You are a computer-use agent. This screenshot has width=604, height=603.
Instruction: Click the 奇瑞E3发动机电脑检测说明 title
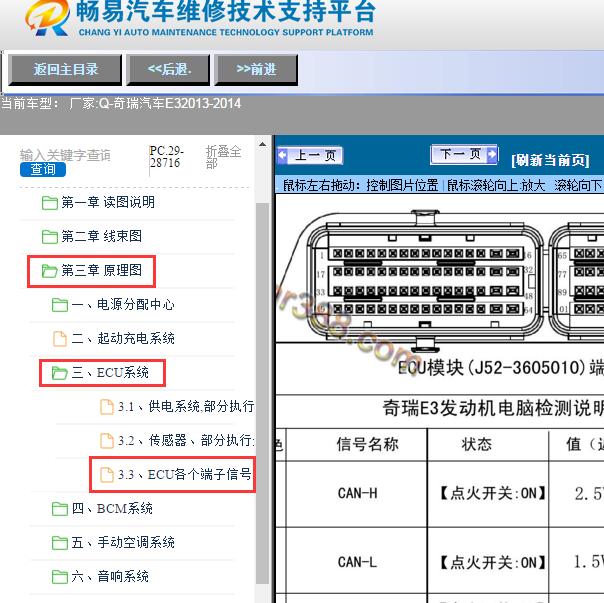coord(493,408)
